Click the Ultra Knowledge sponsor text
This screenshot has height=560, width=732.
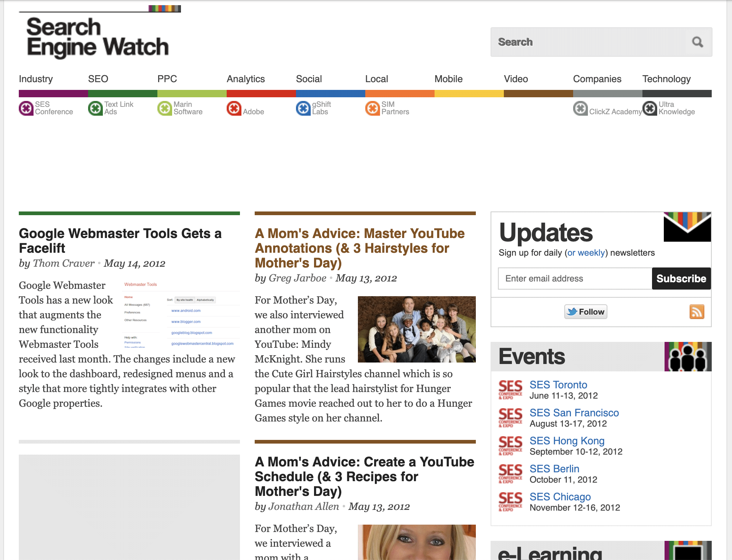pos(677,108)
